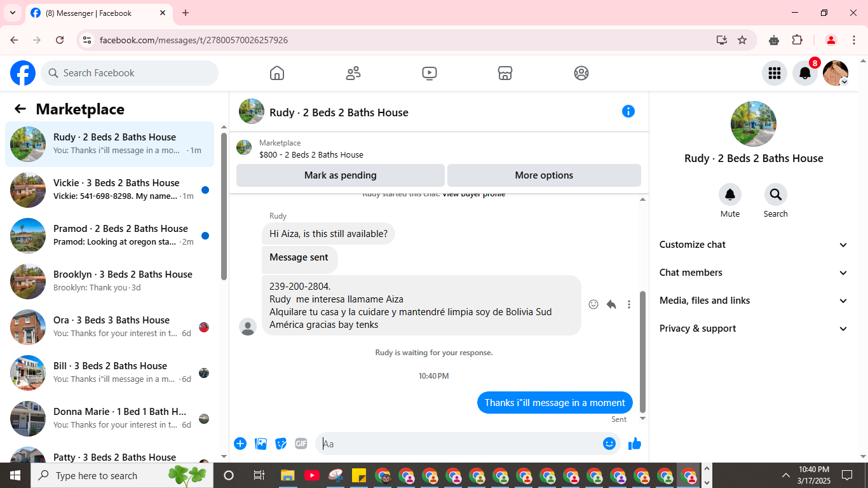Click the Search Facebook field
The image size is (868, 488).
130,73
